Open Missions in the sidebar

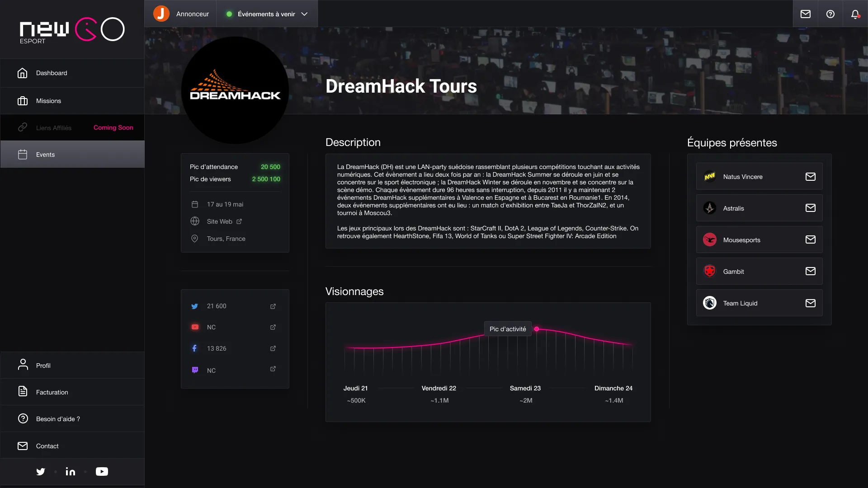point(72,101)
